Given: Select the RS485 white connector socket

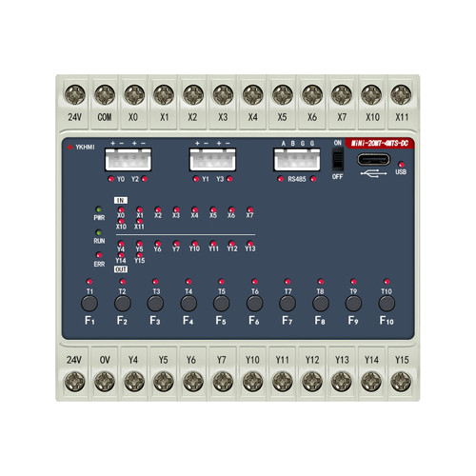Looking at the screenshot, I should click(x=297, y=159).
